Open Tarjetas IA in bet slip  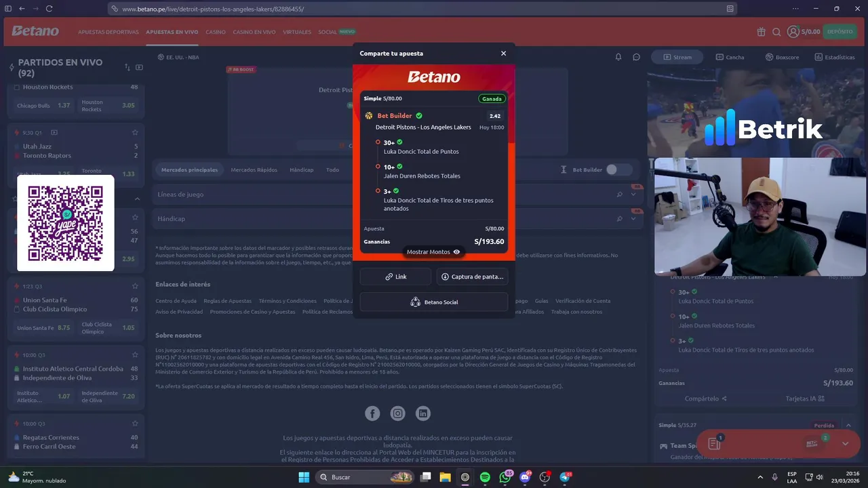805,399
